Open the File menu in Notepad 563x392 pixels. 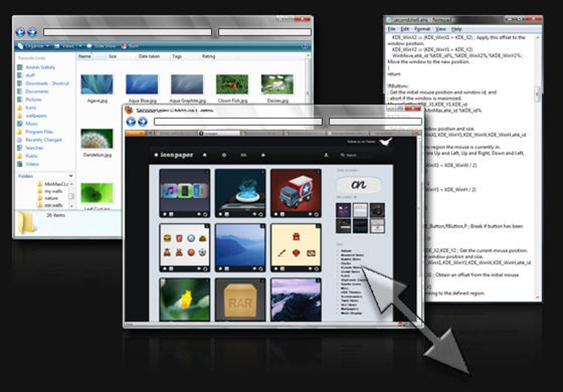pyautogui.click(x=391, y=29)
